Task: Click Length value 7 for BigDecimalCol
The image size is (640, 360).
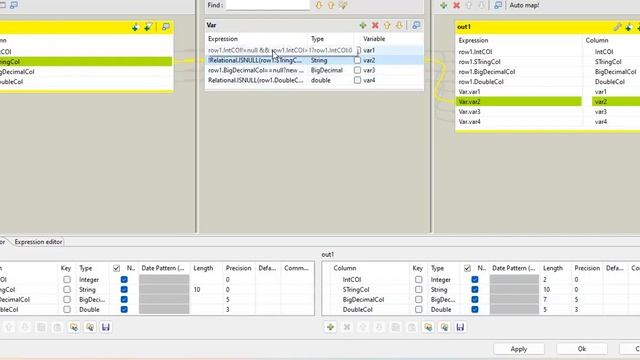Action: click(545, 300)
